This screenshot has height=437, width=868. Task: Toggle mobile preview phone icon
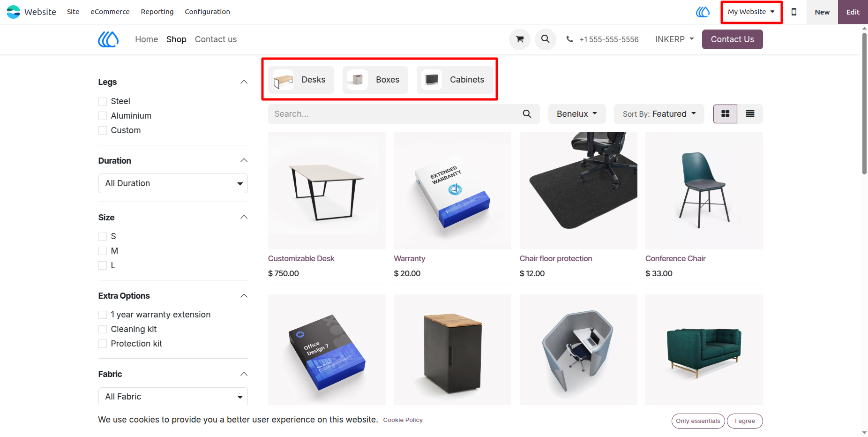point(794,12)
